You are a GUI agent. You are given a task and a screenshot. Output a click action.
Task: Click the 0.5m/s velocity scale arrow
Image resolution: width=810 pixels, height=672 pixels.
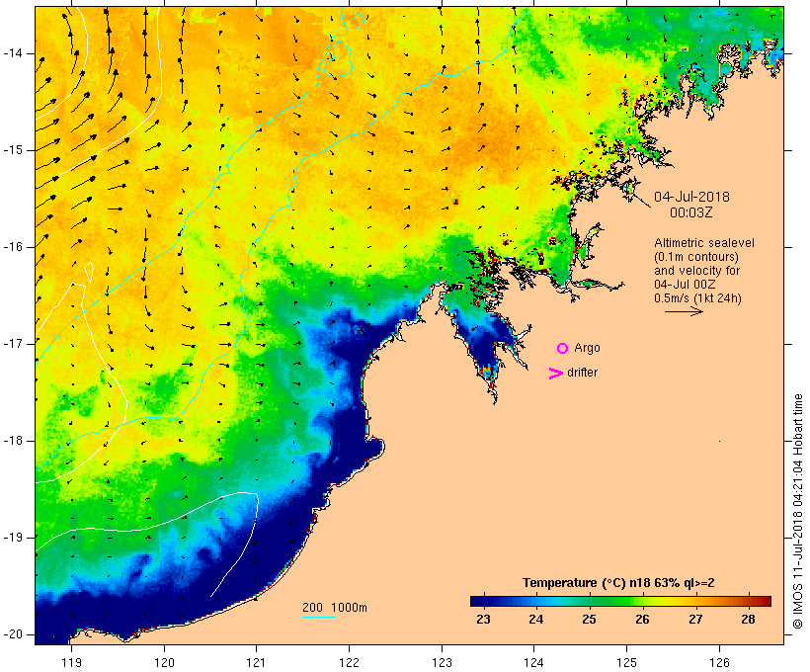684,311
